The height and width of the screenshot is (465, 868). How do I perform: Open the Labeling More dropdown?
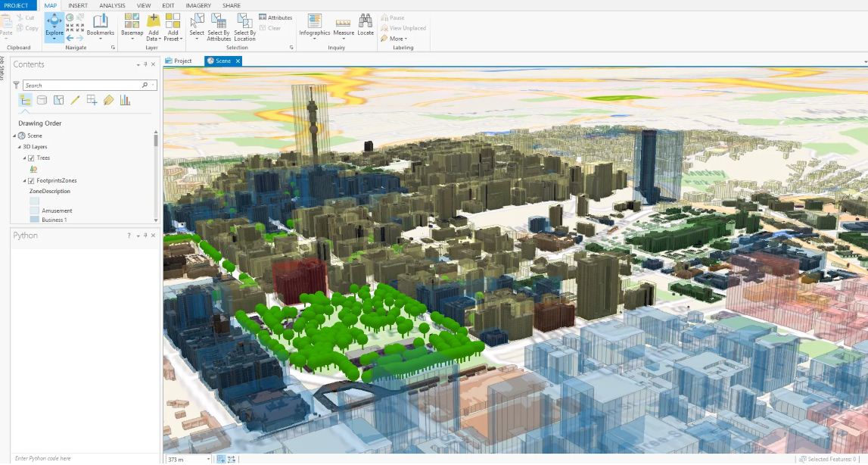click(394, 39)
